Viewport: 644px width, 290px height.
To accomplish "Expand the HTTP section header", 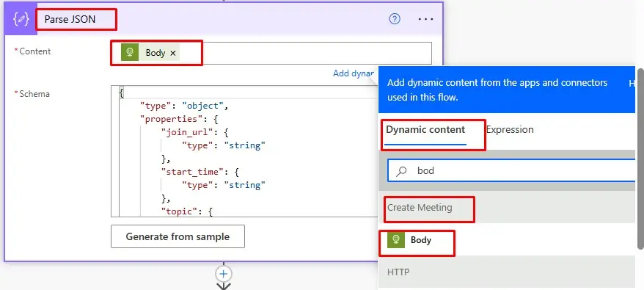I will (506, 272).
